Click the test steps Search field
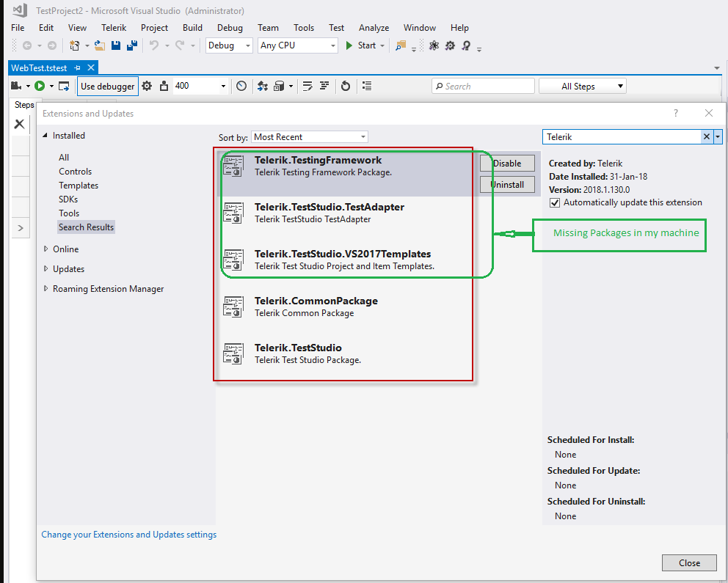Viewport: 728px width, 583px height. point(483,87)
